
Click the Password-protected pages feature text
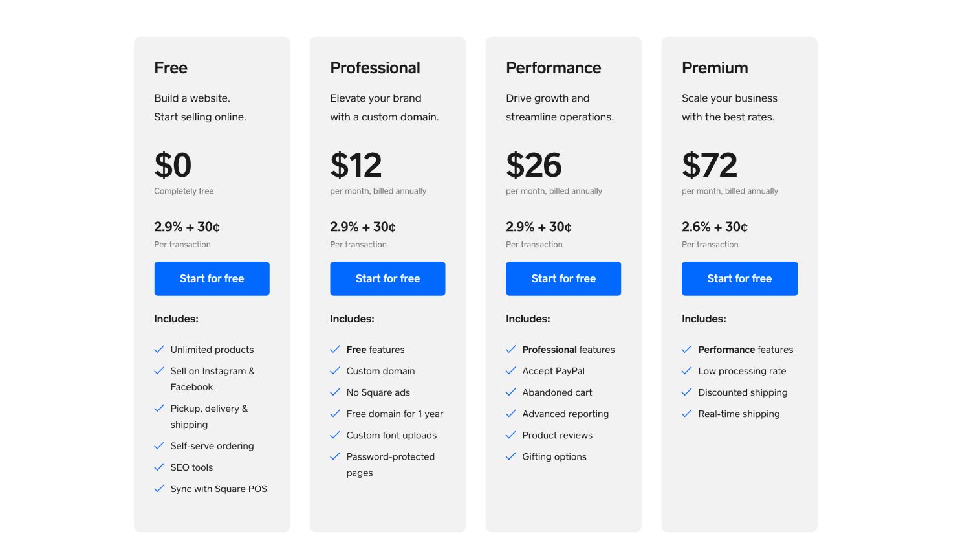click(x=390, y=457)
